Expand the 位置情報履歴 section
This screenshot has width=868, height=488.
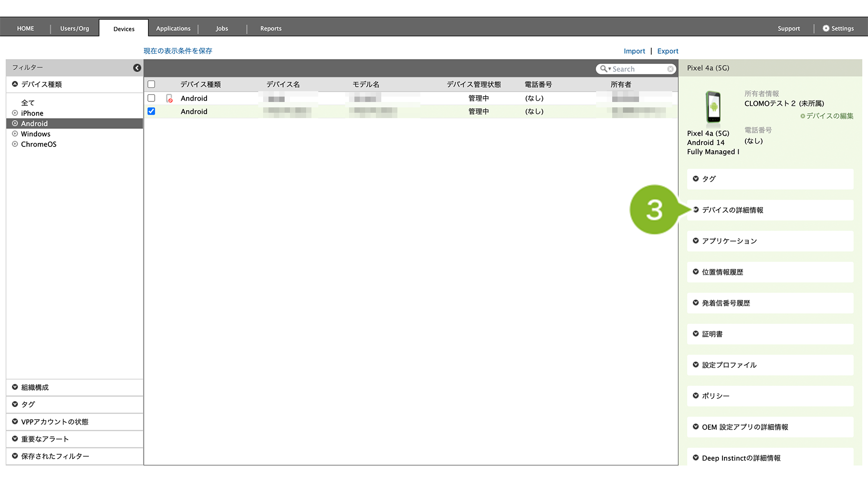point(722,272)
